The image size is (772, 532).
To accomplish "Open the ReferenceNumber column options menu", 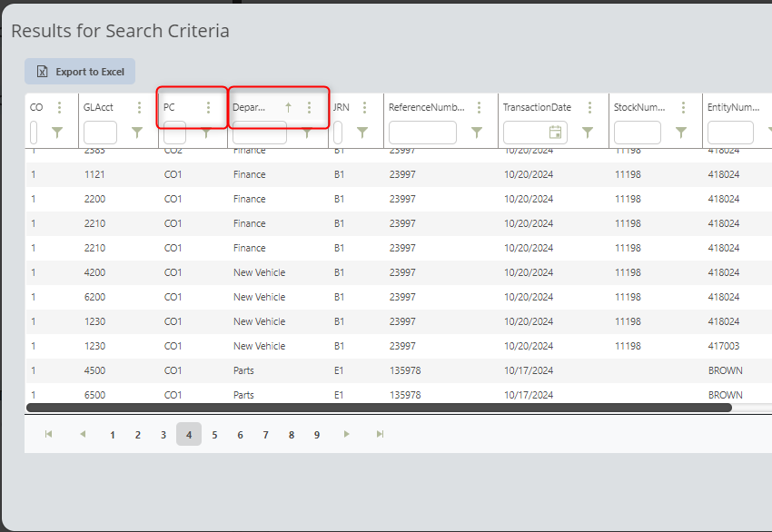I will (x=479, y=107).
